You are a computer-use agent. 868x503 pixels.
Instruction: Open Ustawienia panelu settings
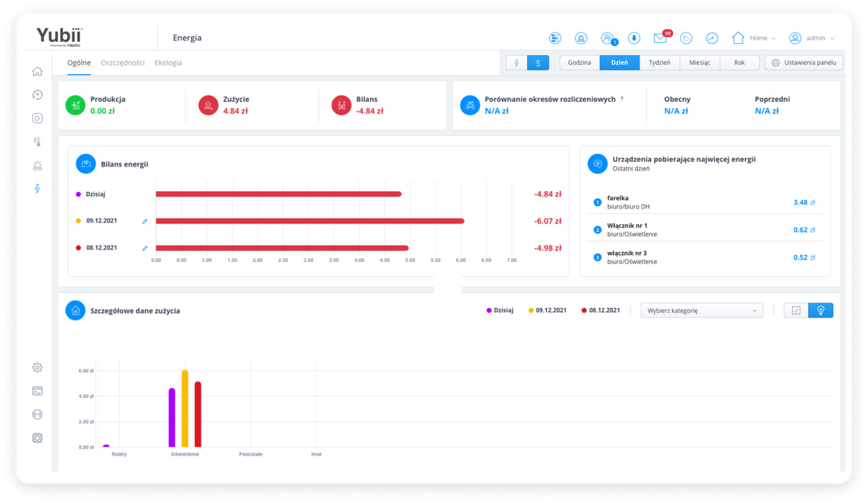pyautogui.click(x=804, y=62)
